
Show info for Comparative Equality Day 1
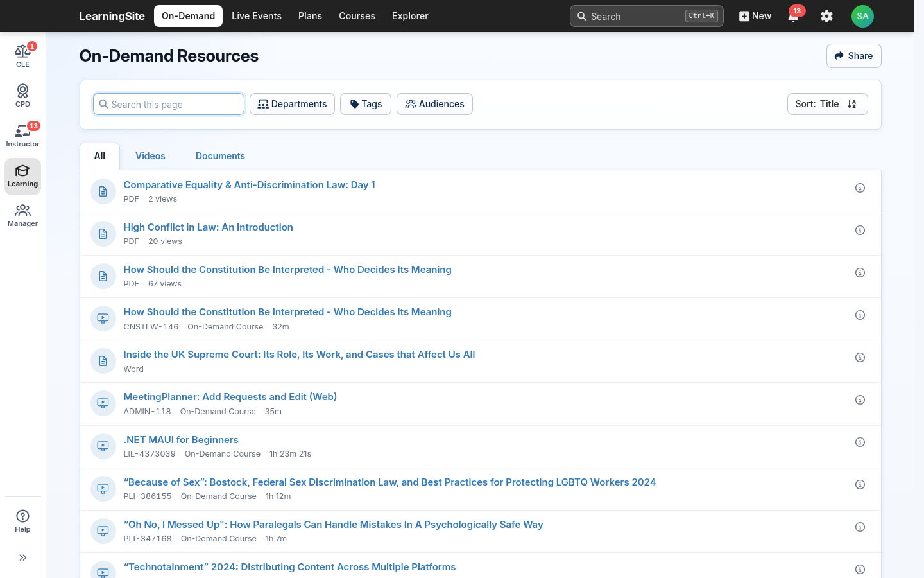click(860, 188)
